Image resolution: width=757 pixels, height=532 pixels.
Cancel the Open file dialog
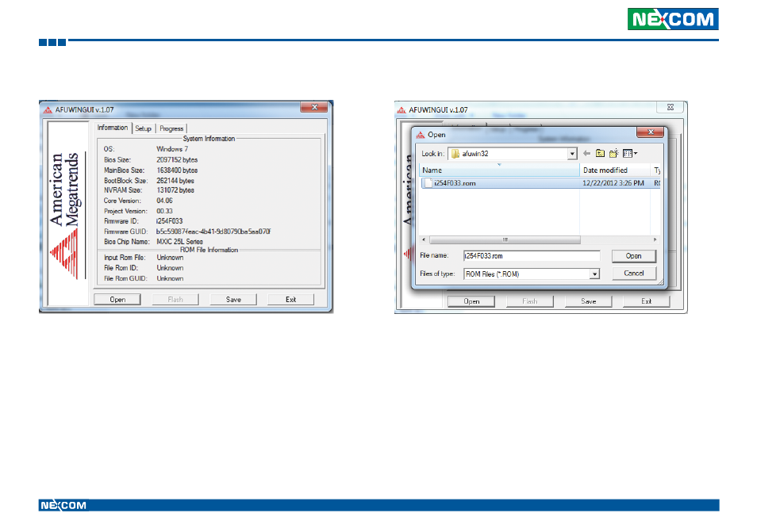(x=633, y=274)
